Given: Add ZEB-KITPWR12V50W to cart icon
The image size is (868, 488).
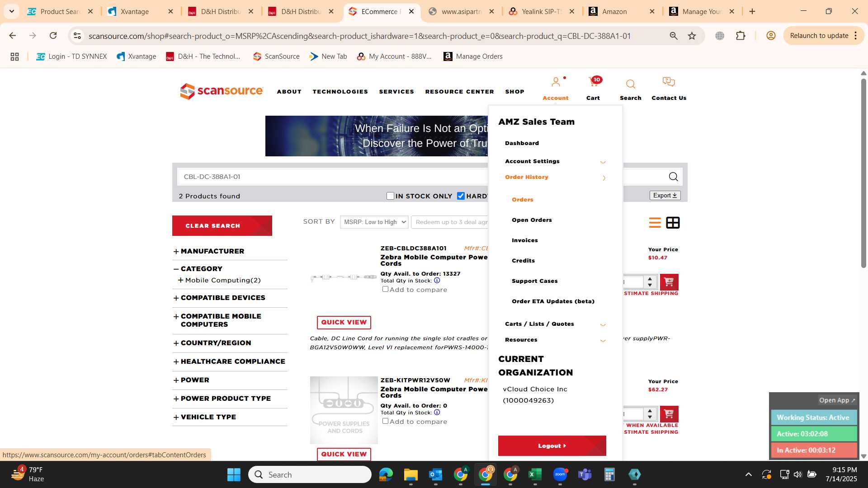Looking at the screenshot, I should pos(669,414).
